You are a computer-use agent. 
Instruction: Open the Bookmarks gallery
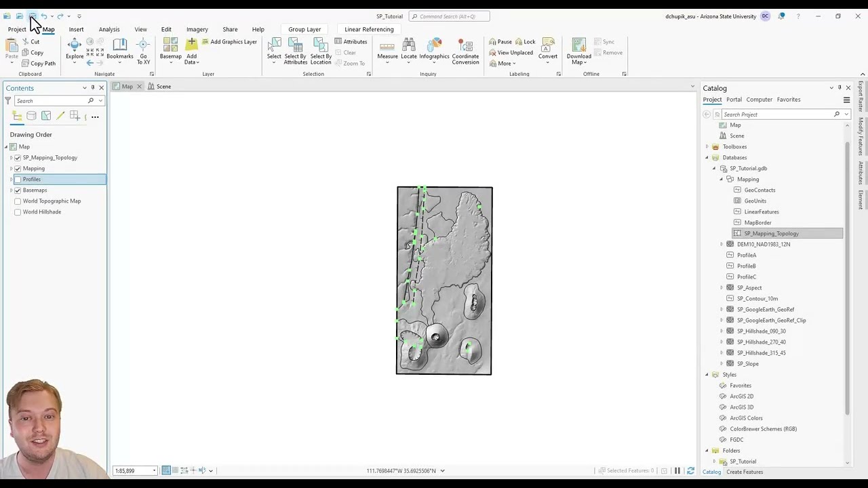[x=120, y=49]
